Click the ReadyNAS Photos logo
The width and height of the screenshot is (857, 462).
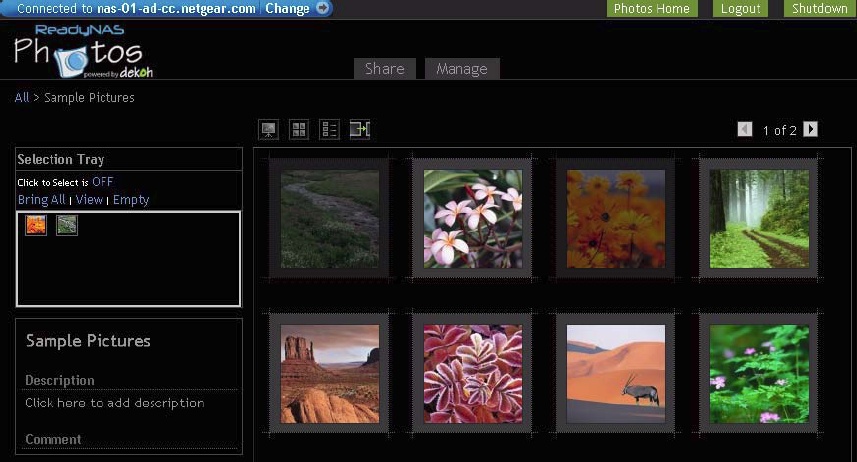[83, 51]
